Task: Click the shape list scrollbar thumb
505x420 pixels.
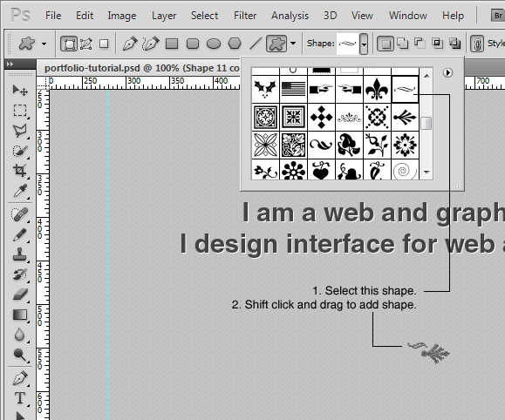Action: (427, 123)
